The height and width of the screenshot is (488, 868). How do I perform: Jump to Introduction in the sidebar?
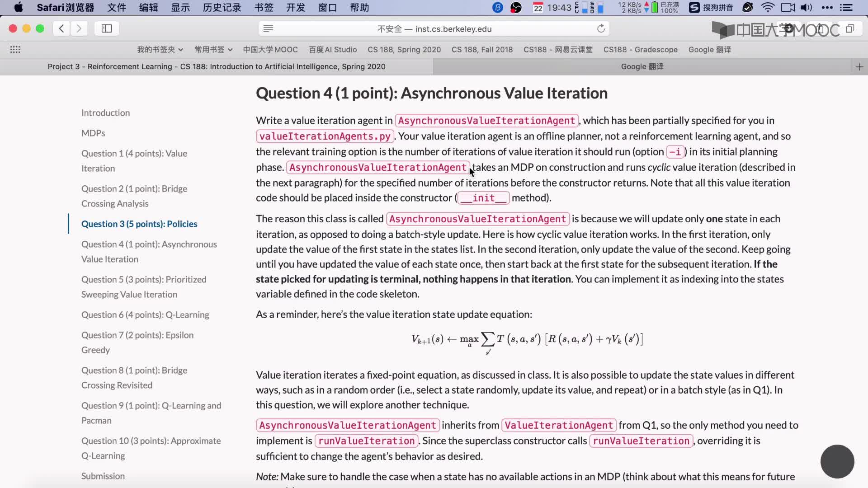(105, 113)
